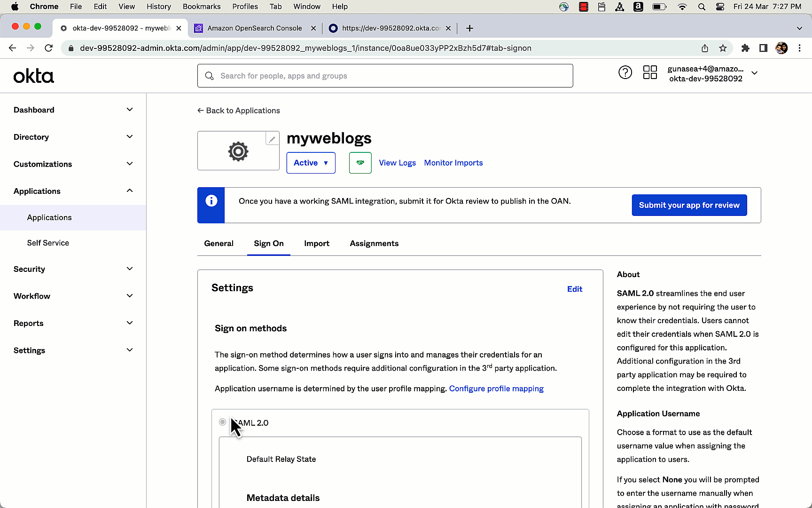This screenshot has width=812, height=508.
Task: Open the History menu in menu bar
Action: pos(159,7)
